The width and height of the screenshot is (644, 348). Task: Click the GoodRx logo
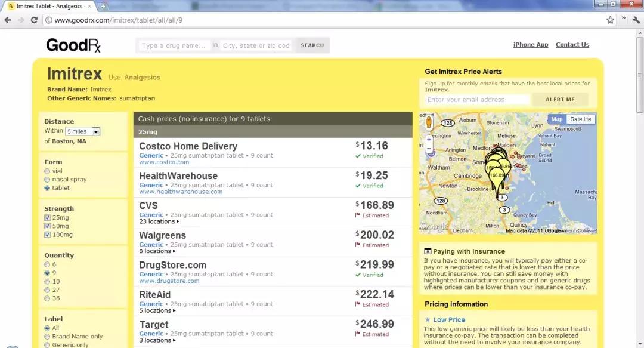click(73, 45)
